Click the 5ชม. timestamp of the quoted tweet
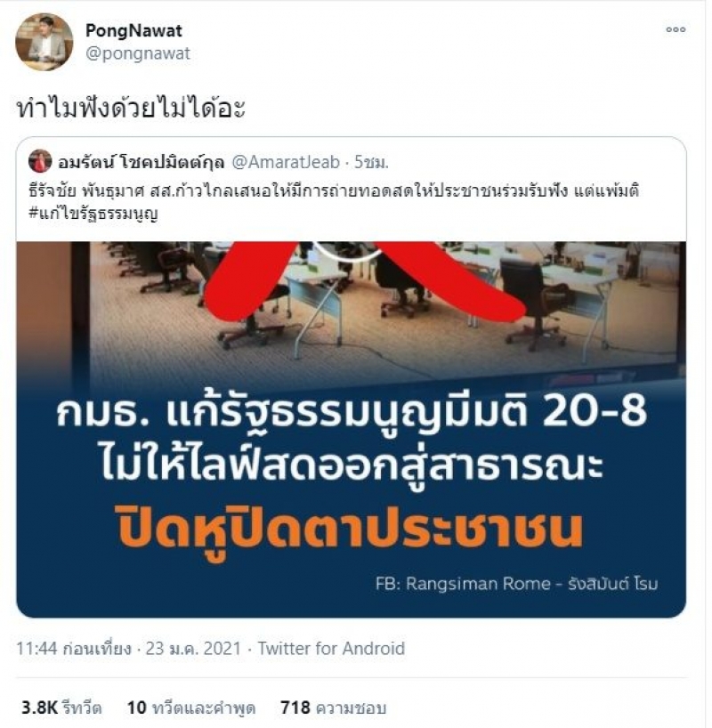This screenshot has height=728, width=712. pos(371,162)
